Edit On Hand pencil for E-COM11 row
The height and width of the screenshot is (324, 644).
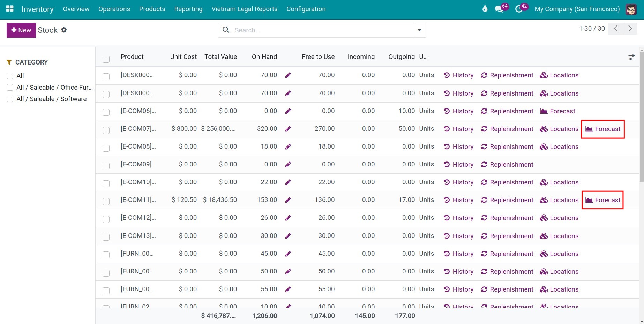[288, 200]
